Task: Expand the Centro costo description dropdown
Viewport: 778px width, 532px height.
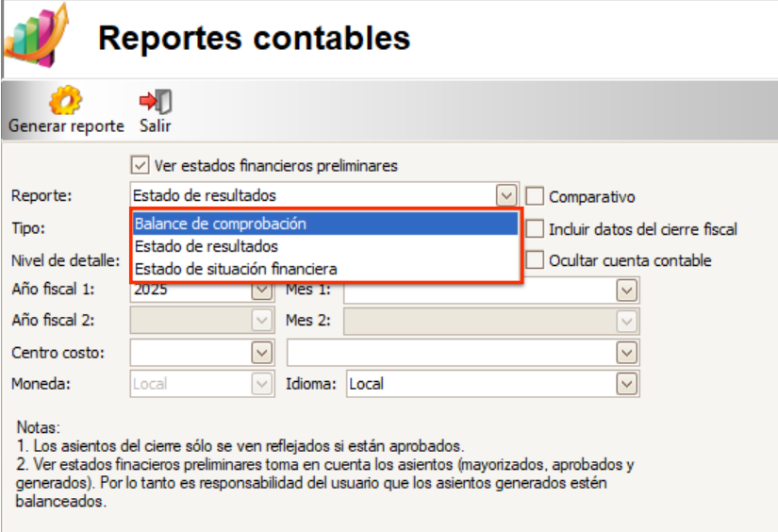Action: 626,353
